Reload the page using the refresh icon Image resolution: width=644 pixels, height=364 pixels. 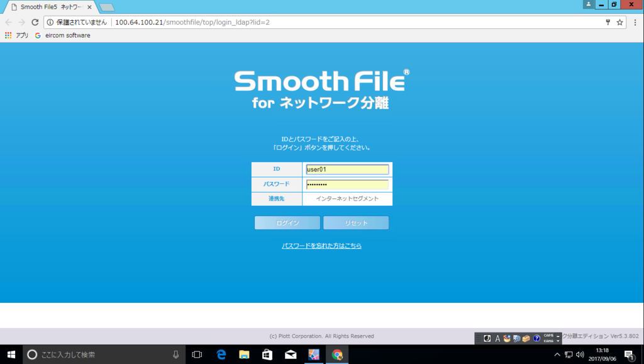point(36,21)
